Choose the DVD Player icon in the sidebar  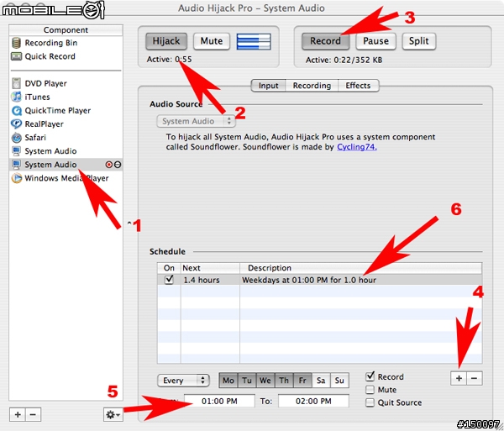(x=16, y=83)
